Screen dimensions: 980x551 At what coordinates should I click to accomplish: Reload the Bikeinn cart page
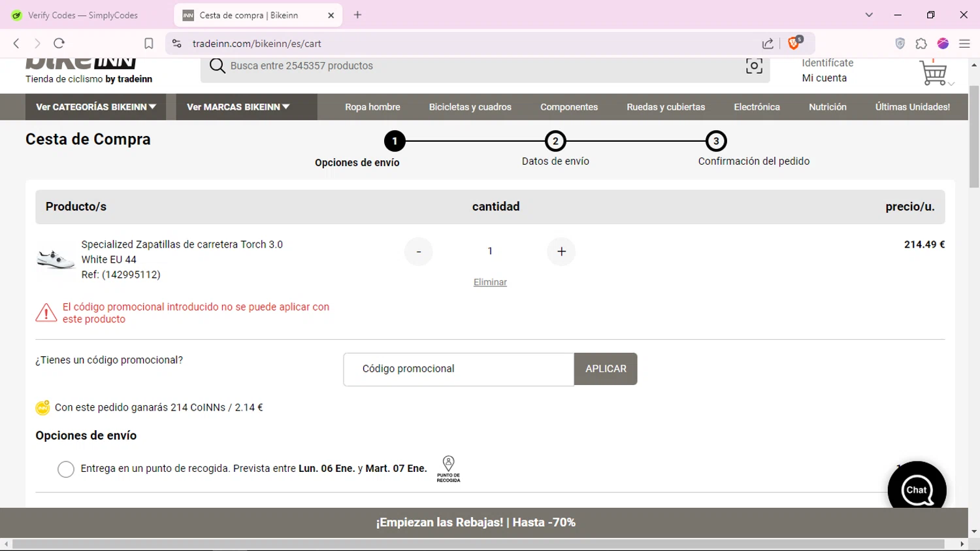point(59,44)
